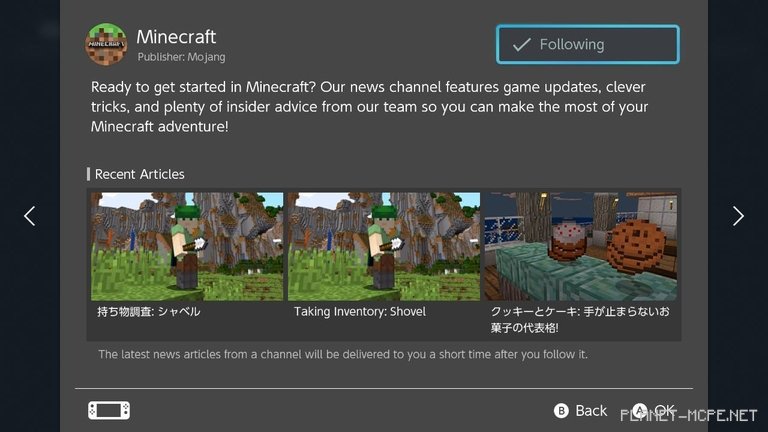The image size is (768, 432).
Task: Click the Minecraft grass block channel icon
Action: click(x=106, y=44)
